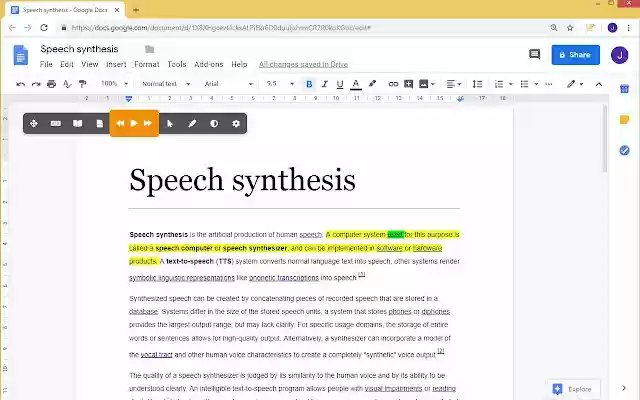Viewport: 640px width, 400px height.
Task: Click the blue Share button
Action: (x=576, y=55)
